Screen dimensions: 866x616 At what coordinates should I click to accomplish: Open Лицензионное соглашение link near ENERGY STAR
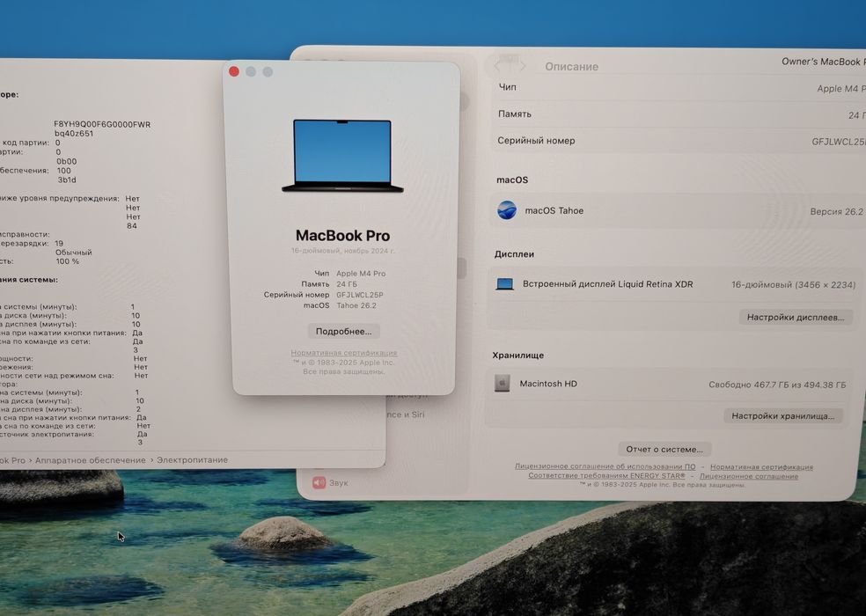(748, 476)
